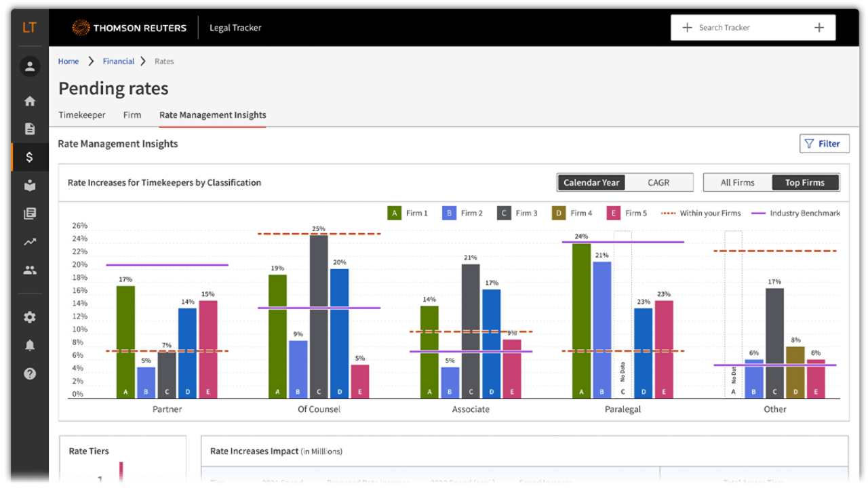868x488 pixels.
Task: Click in the Search Tracker field
Action: [746, 28]
